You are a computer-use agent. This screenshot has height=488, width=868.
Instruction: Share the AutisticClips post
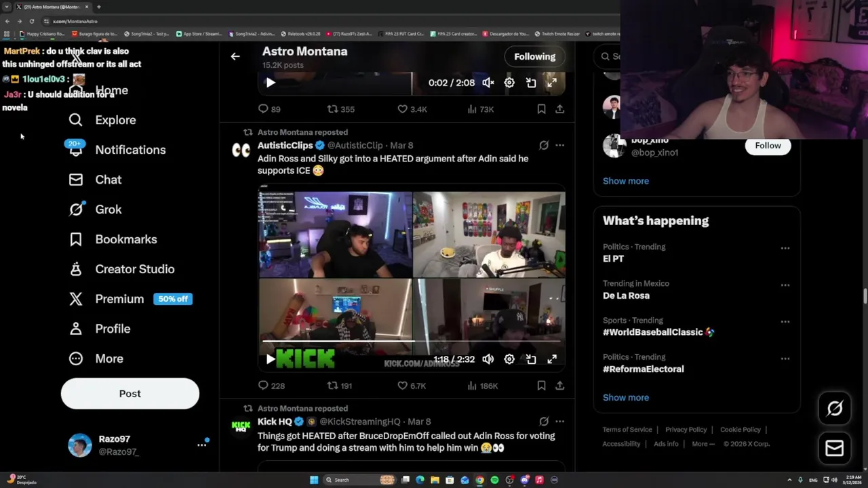[559, 385]
